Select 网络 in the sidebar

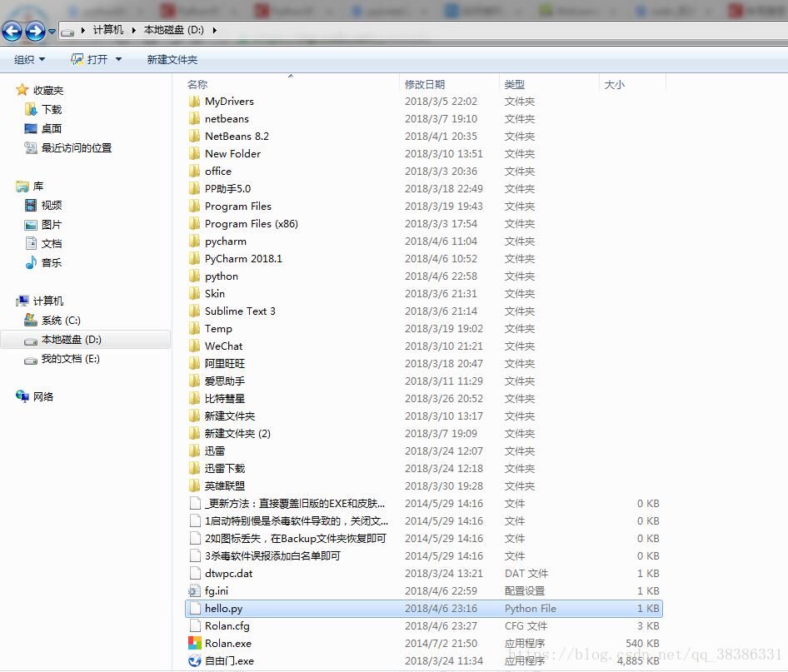pos(41,396)
